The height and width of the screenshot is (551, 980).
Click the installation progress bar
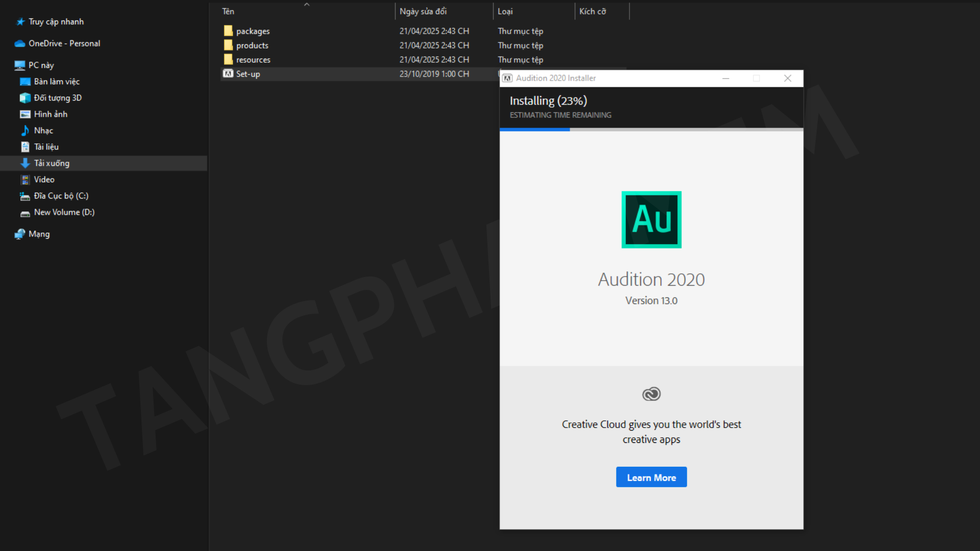[651, 130]
